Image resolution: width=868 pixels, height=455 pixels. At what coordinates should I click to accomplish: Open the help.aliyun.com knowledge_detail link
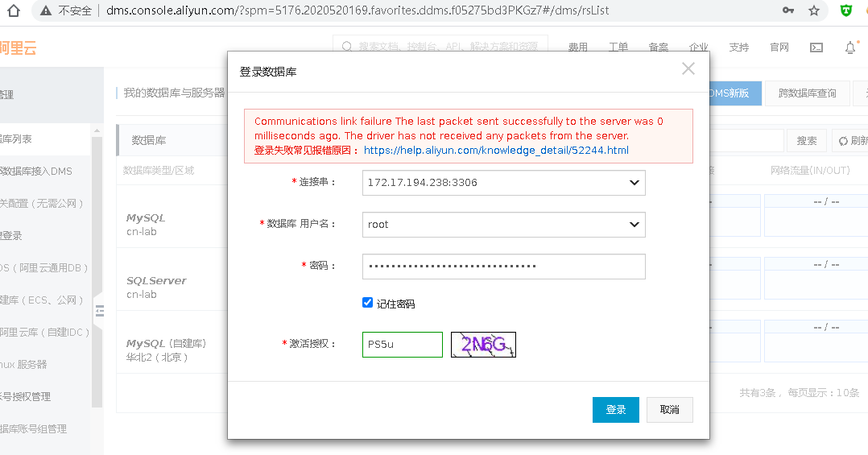pyautogui.click(x=496, y=150)
